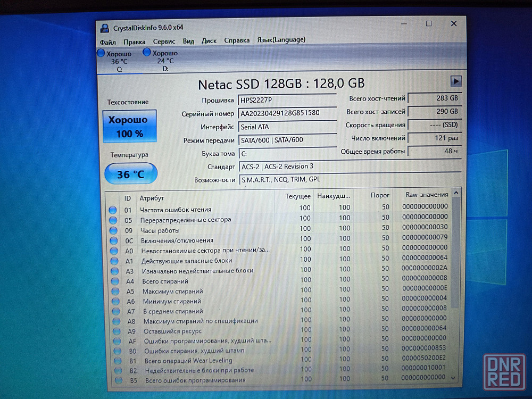Open the Правка menu
532x399 pixels.
pos(135,41)
